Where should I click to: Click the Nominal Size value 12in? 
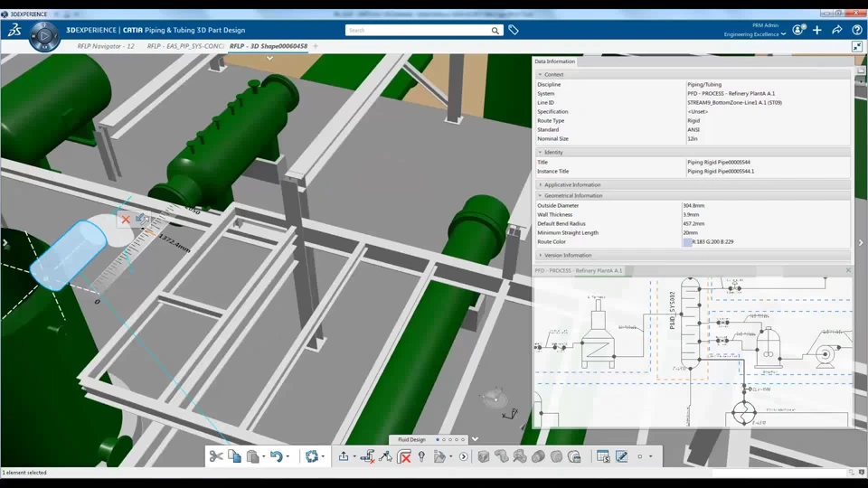[x=692, y=139]
